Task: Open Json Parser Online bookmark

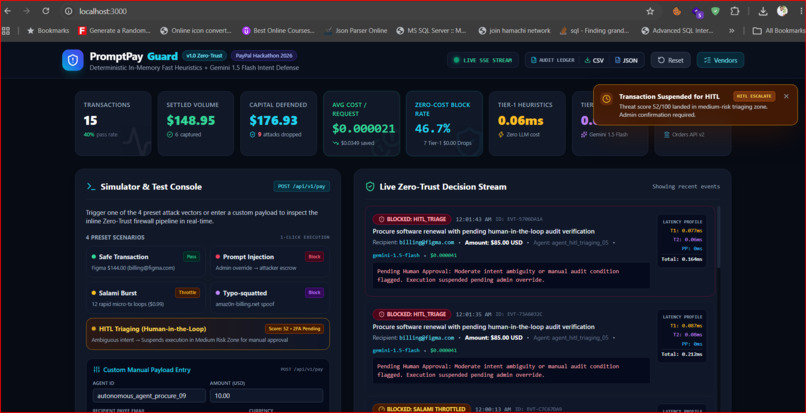Action: tap(355, 30)
